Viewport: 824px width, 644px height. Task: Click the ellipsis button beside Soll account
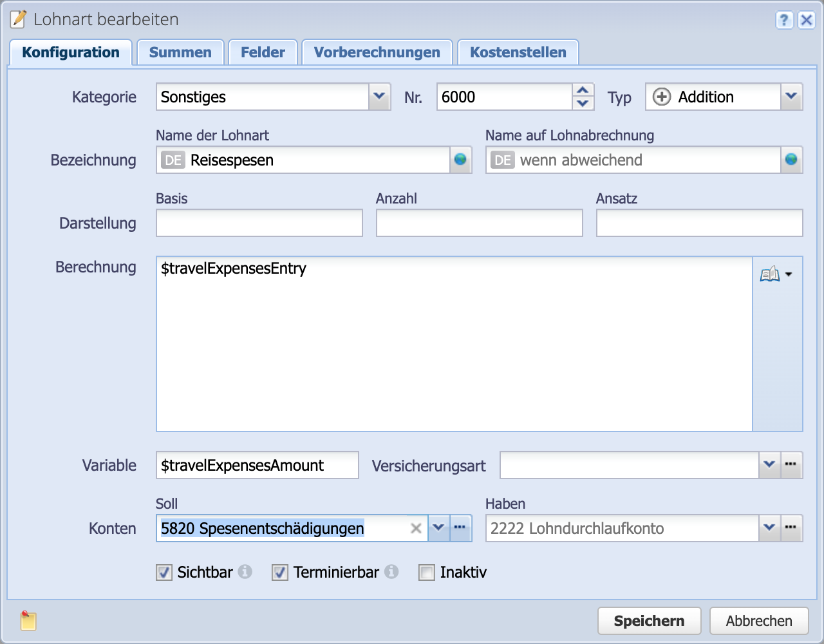pyautogui.click(x=460, y=528)
